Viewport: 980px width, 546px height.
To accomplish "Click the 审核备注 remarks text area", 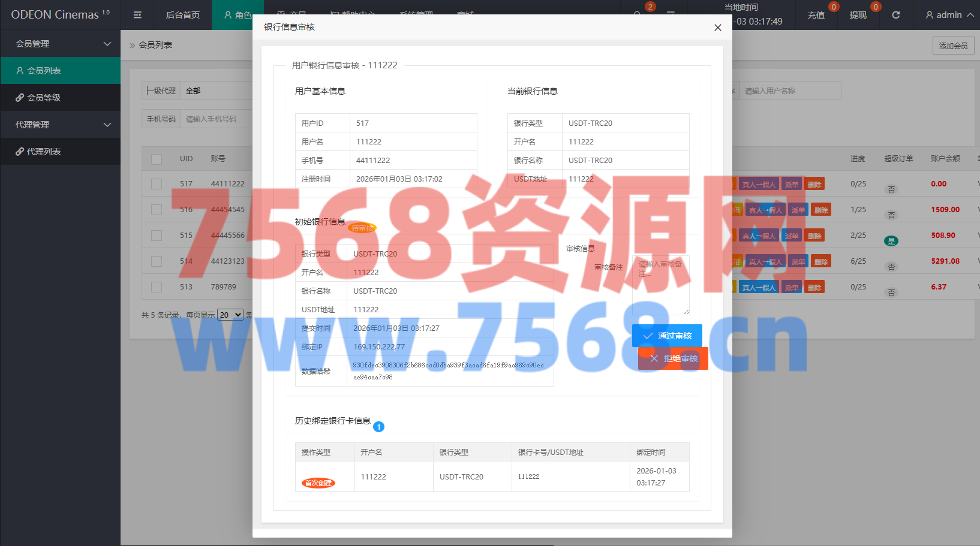I will click(x=660, y=285).
